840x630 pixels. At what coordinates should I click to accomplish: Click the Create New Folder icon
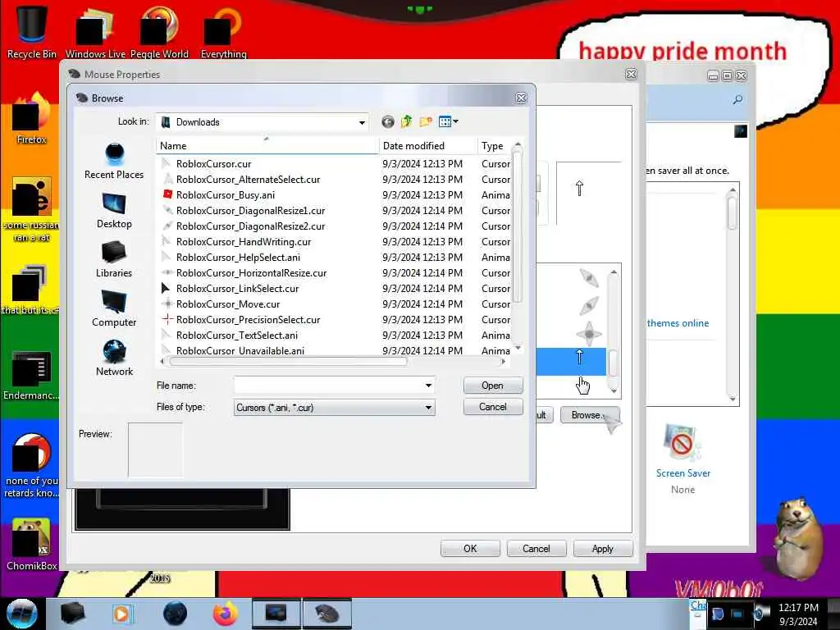tap(426, 122)
